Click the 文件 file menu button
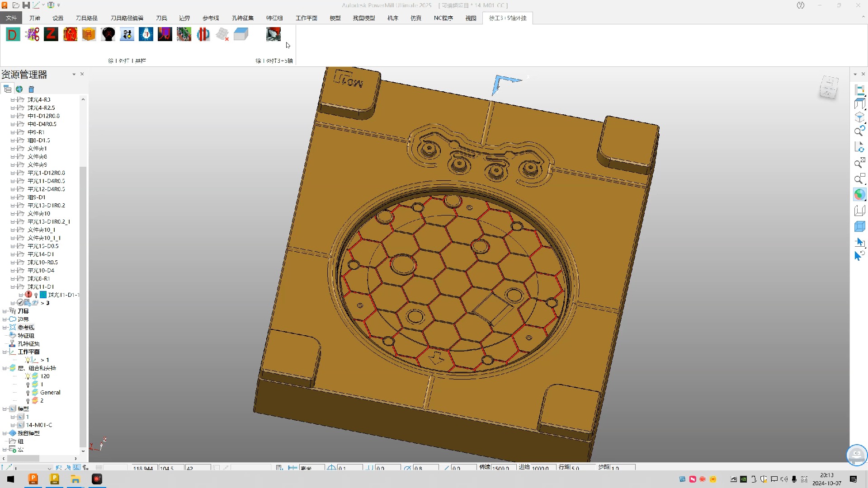The height and width of the screenshot is (488, 868). [x=11, y=18]
